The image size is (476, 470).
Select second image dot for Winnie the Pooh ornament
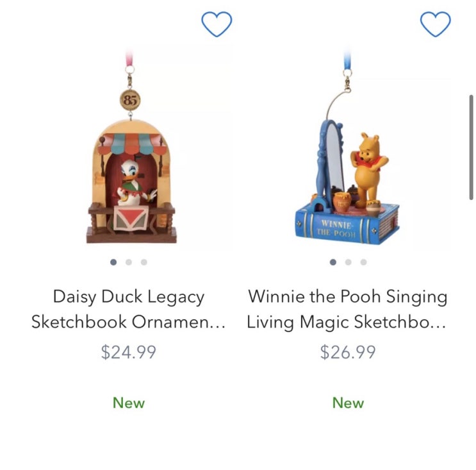tap(349, 262)
